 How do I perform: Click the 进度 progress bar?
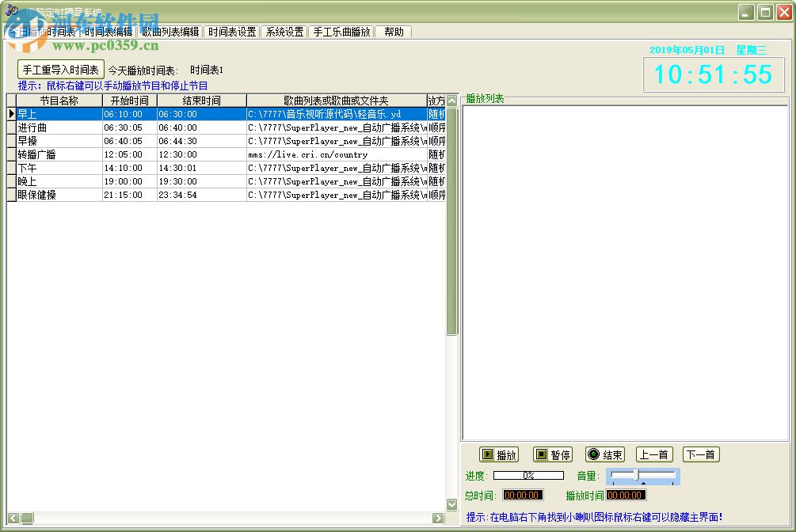coord(528,476)
